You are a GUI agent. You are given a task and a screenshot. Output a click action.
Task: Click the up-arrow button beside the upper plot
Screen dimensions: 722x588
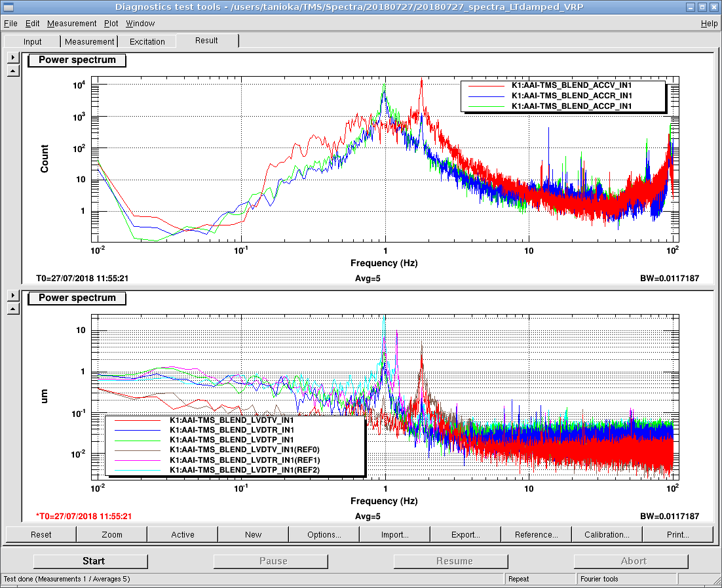[x=12, y=70]
